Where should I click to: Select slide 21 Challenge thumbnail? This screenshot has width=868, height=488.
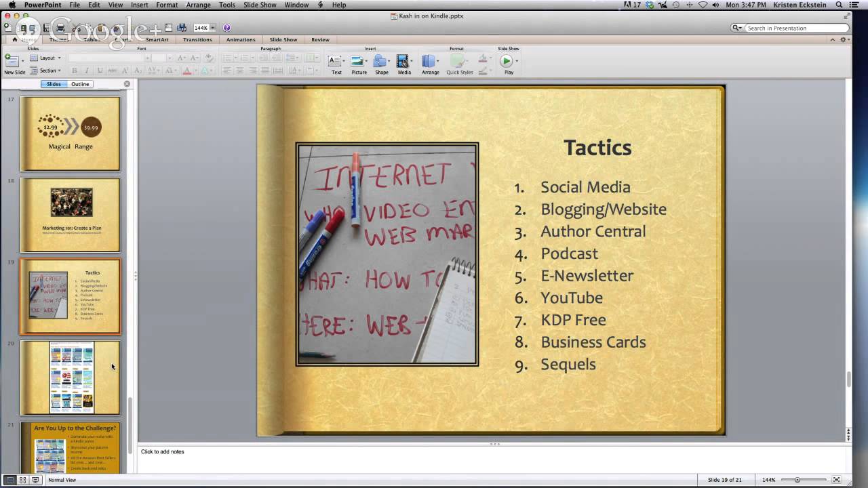click(70, 447)
